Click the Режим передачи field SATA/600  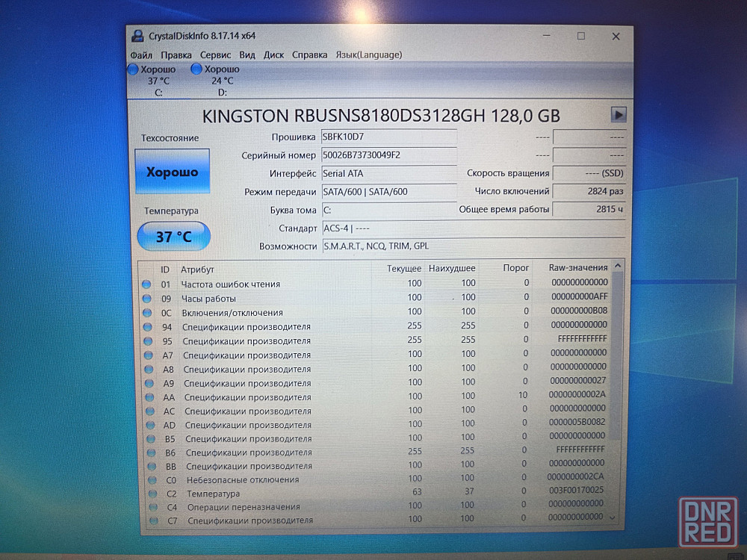point(388,191)
